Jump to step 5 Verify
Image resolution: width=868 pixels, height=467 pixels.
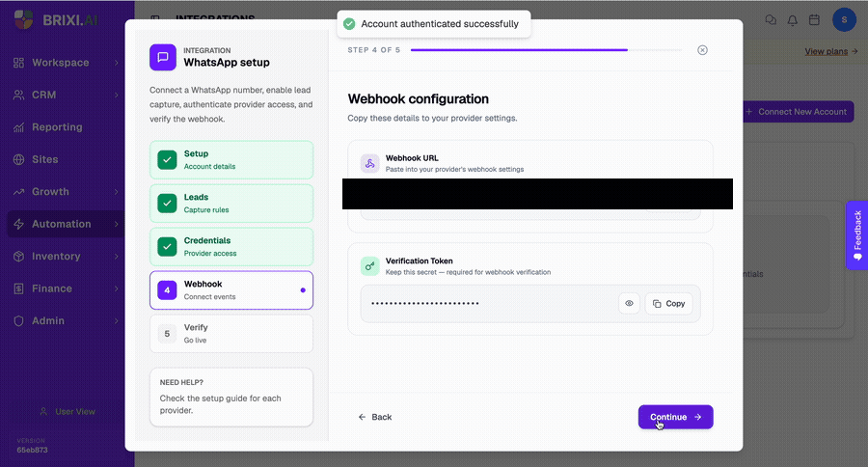231,334
